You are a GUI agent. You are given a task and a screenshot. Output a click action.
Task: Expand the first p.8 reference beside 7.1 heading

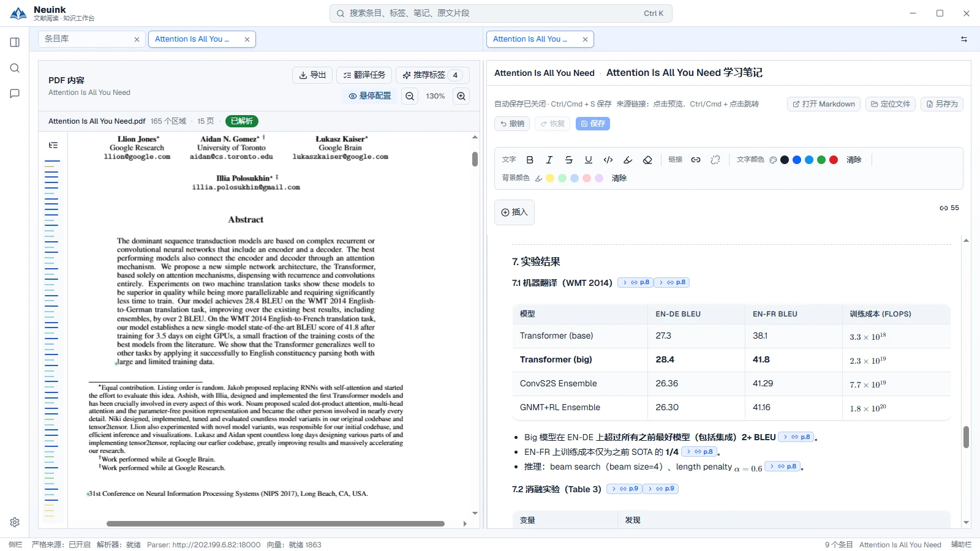click(635, 282)
